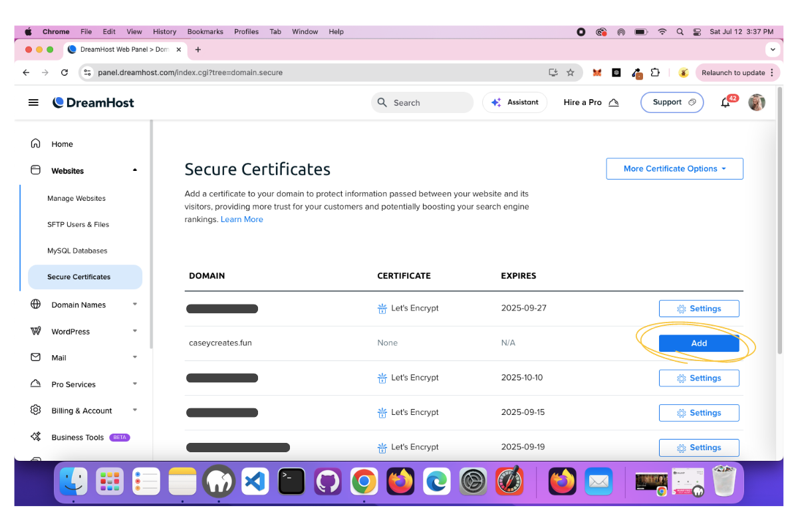Select MySQL Databases in sidebar
Viewport: 798px width, 532px height.
coord(77,251)
